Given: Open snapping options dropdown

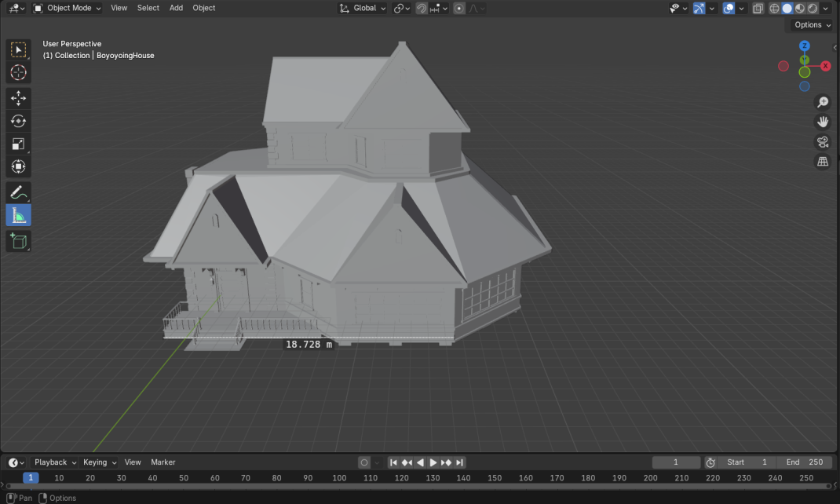Looking at the screenshot, I should 439,8.
